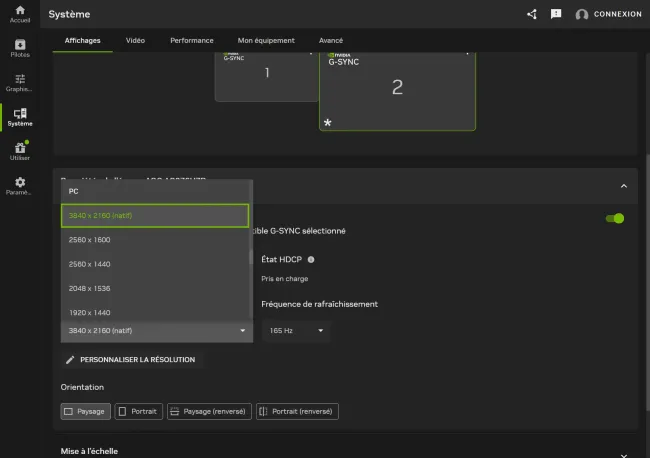The width and height of the screenshot is (650, 458).
Task: Switch to the Mon équipement tab
Action: click(x=266, y=40)
